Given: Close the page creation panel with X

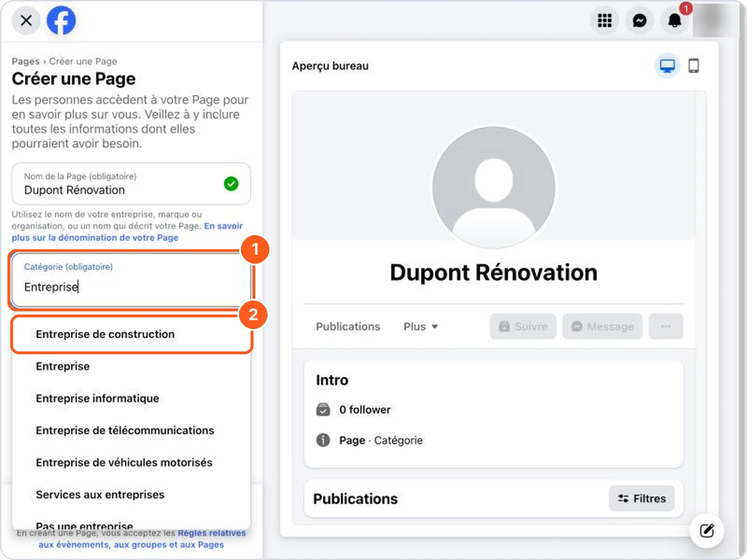Looking at the screenshot, I should (x=26, y=21).
